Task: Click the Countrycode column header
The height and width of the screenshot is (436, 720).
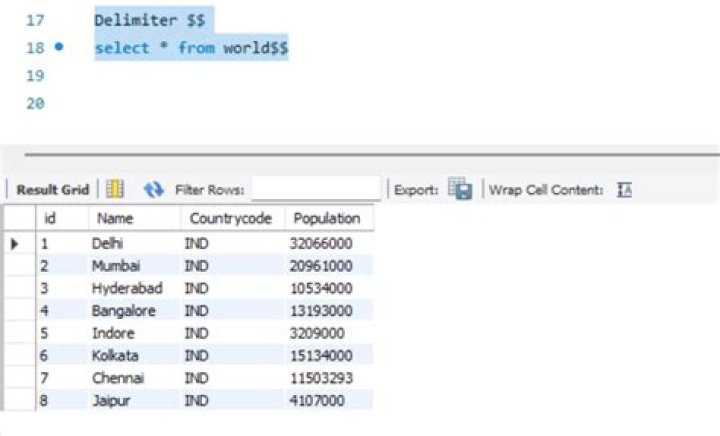Action: (230, 218)
